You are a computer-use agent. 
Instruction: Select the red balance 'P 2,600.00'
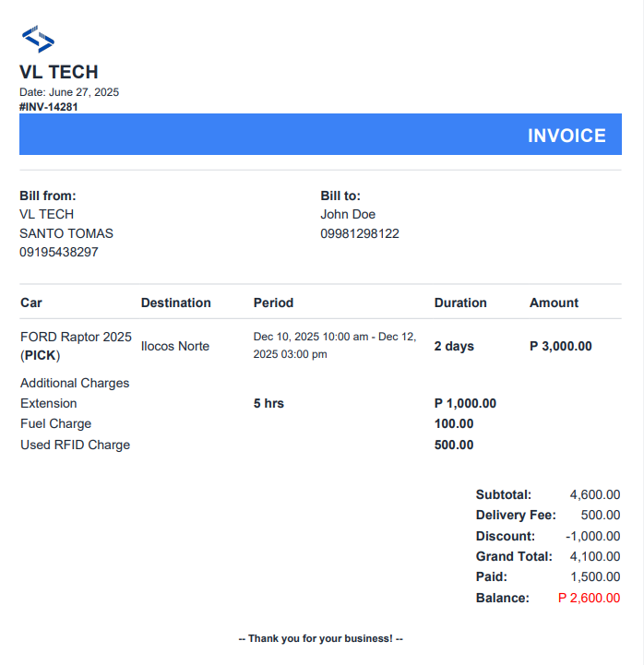[x=589, y=598]
